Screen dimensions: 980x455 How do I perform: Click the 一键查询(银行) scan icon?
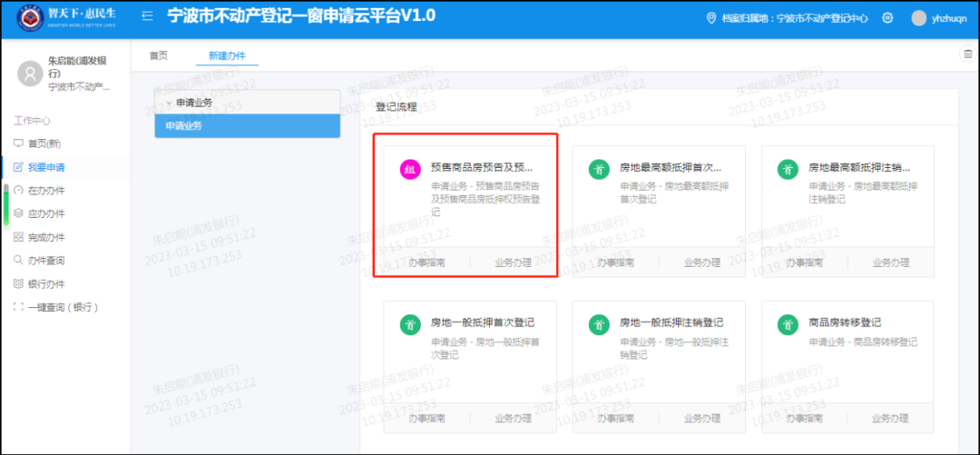[x=18, y=307]
